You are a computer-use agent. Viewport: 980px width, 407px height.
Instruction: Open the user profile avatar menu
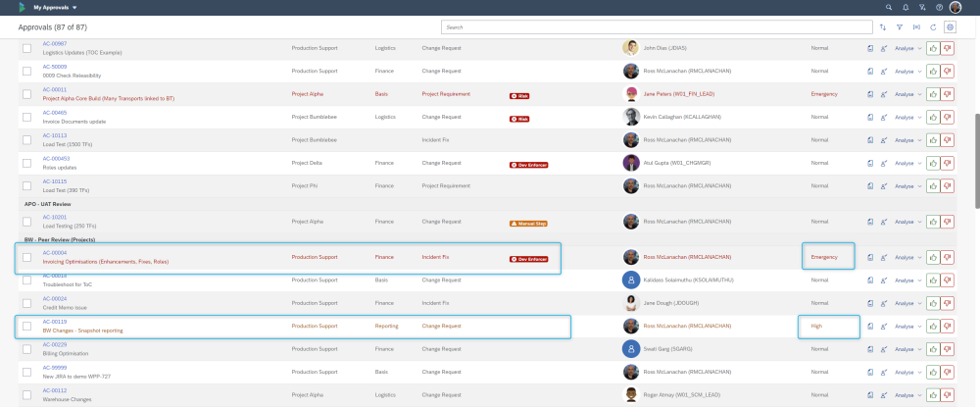pos(955,8)
